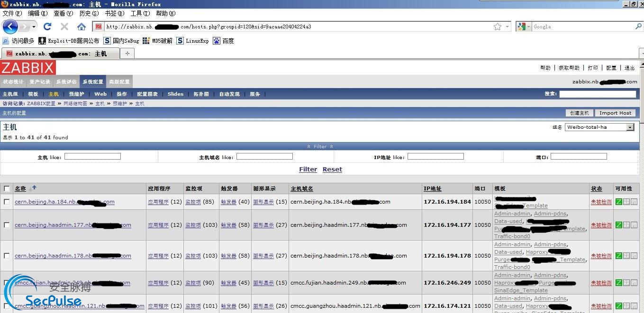This screenshot has height=313, width=644.
Task: Focus the 搜索 search field
Action: coord(598,94)
